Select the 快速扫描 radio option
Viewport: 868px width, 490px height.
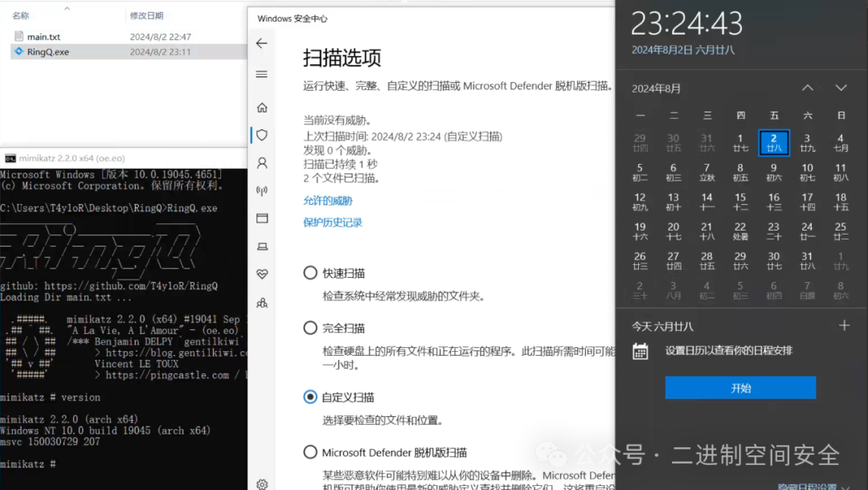point(310,272)
